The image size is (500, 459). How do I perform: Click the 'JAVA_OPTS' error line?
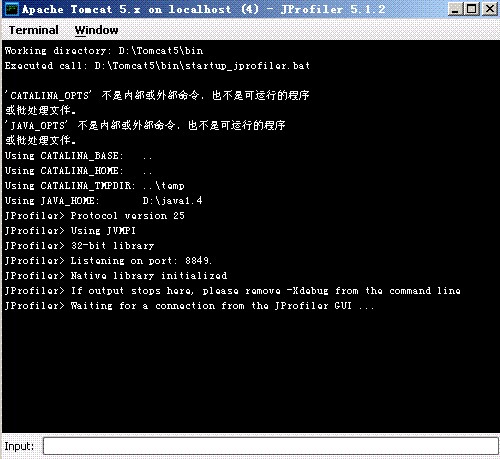[x=145, y=126]
